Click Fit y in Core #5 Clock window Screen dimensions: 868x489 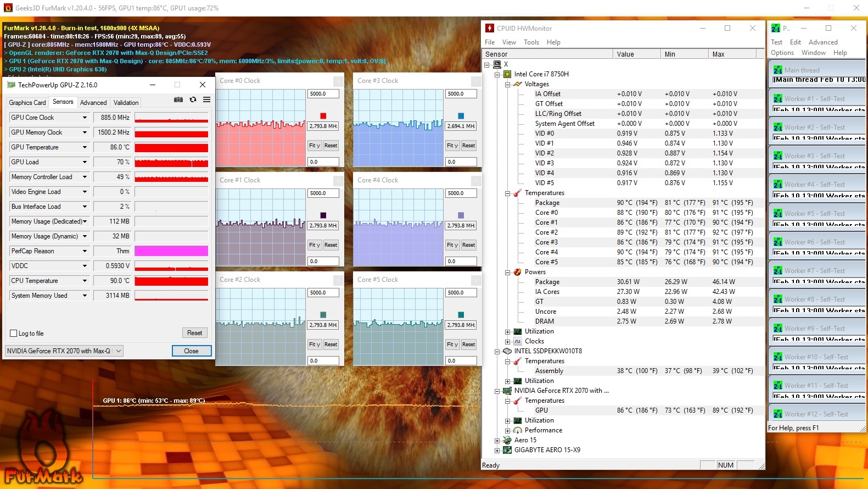click(452, 344)
